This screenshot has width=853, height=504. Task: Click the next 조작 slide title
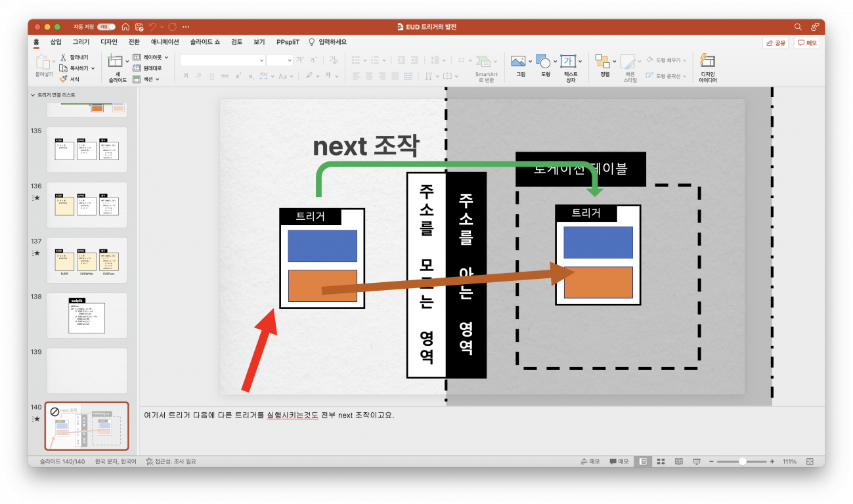[x=365, y=146]
